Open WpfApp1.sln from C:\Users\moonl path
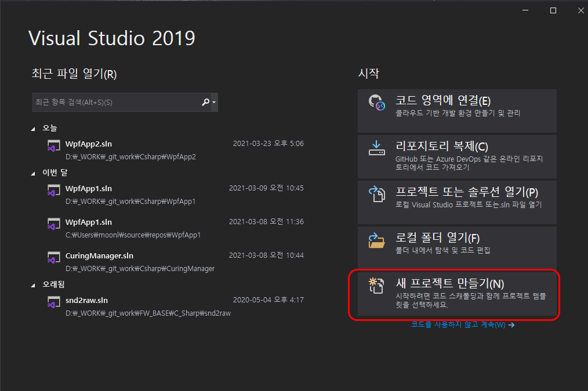 coord(175,228)
